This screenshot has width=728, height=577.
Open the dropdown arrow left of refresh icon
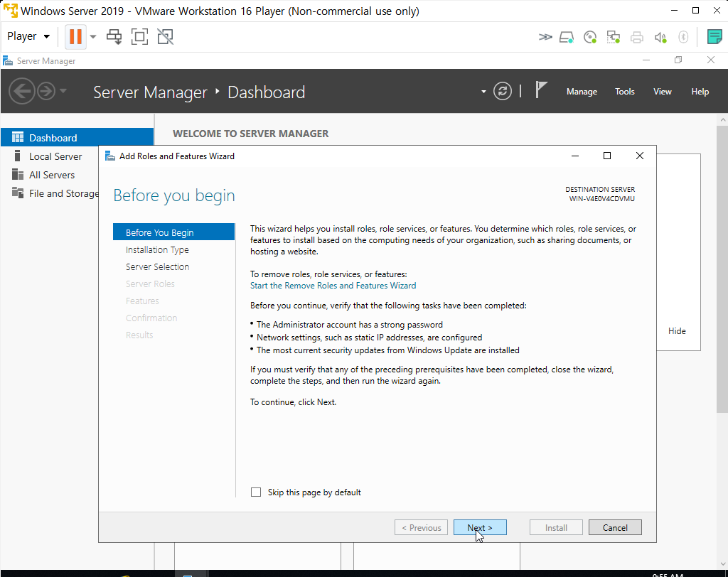click(483, 92)
